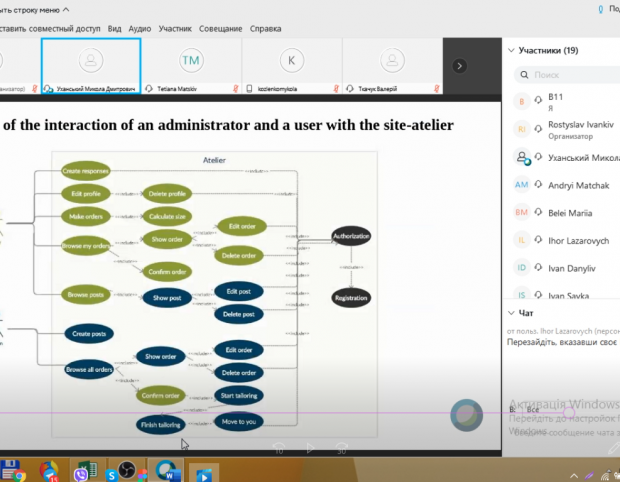Open OBS Studio from the taskbar

pos(128,470)
